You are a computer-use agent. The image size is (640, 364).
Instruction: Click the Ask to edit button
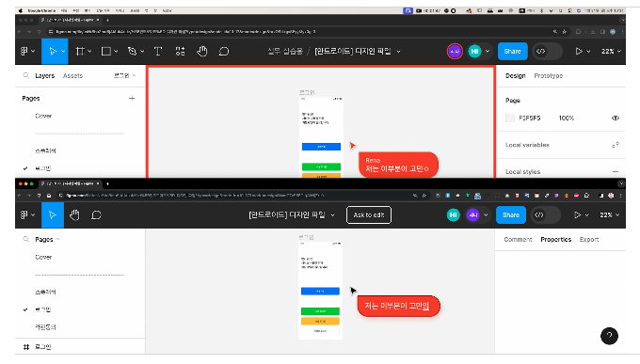[x=369, y=215]
